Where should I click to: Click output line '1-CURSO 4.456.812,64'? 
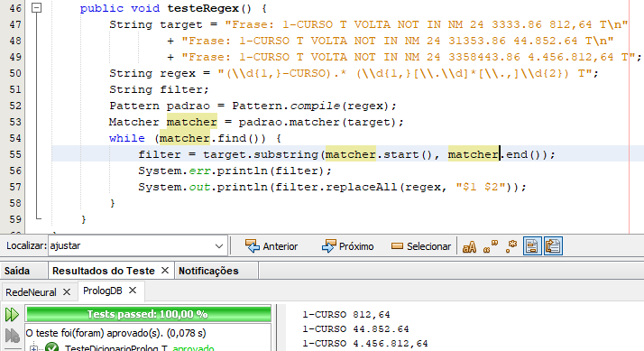point(365,344)
